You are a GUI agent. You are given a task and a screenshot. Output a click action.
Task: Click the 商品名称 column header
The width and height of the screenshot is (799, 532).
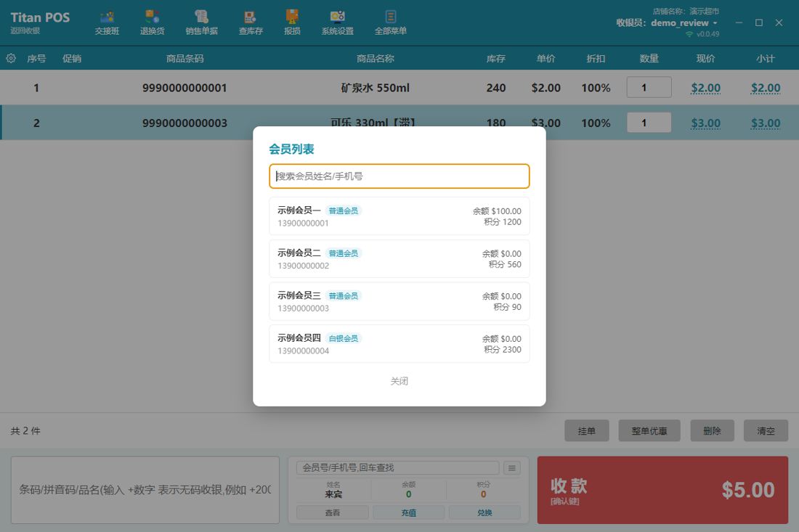(375, 59)
